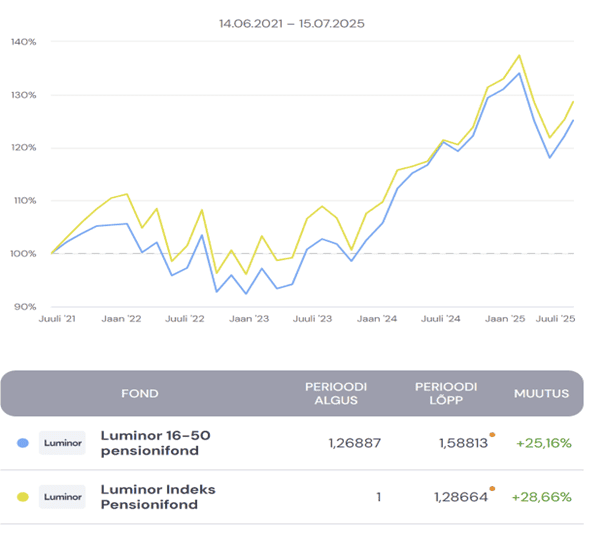
Task: Click the 140% y-axis label
Action: click(24, 42)
